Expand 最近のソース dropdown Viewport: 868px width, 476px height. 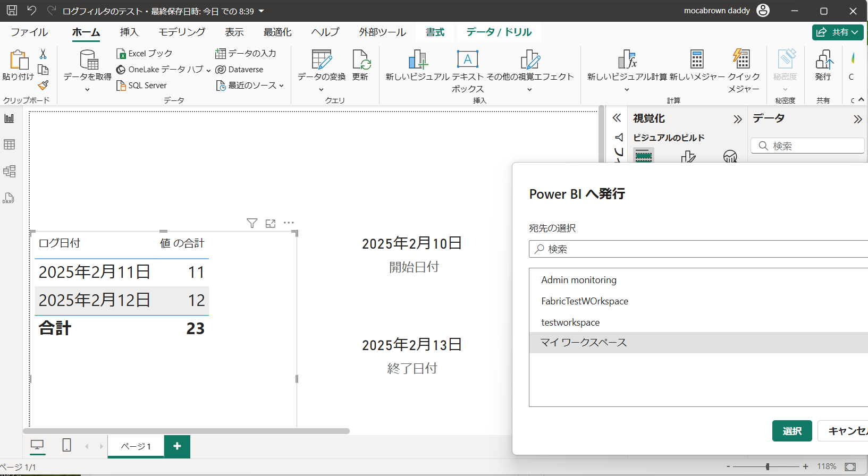point(250,86)
